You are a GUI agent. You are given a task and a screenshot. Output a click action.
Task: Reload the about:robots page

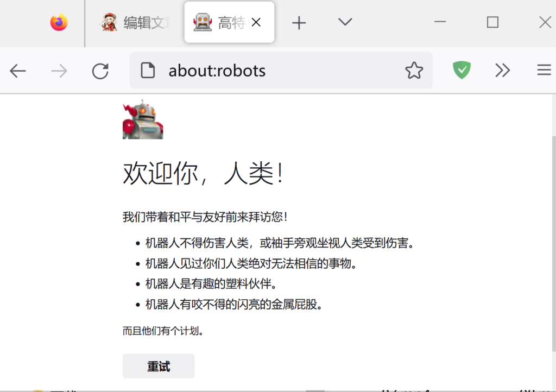(x=100, y=70)
